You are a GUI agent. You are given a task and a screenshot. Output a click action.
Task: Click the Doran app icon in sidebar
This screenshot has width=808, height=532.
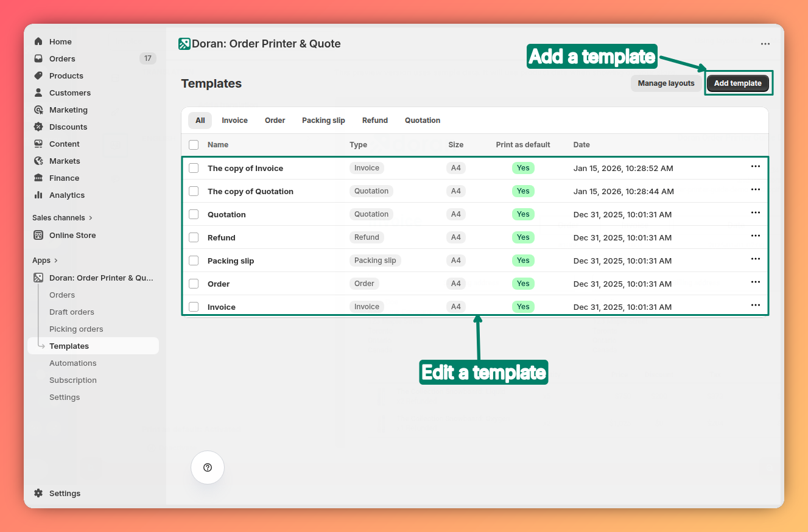pos(38,278)
